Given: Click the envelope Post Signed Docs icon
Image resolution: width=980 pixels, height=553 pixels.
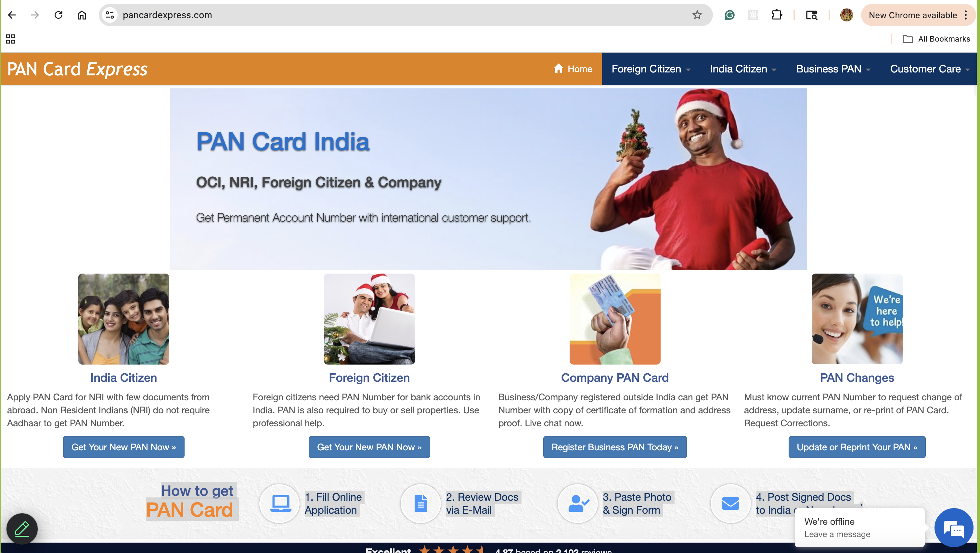Looking at the screenshot, I should 731,504.
